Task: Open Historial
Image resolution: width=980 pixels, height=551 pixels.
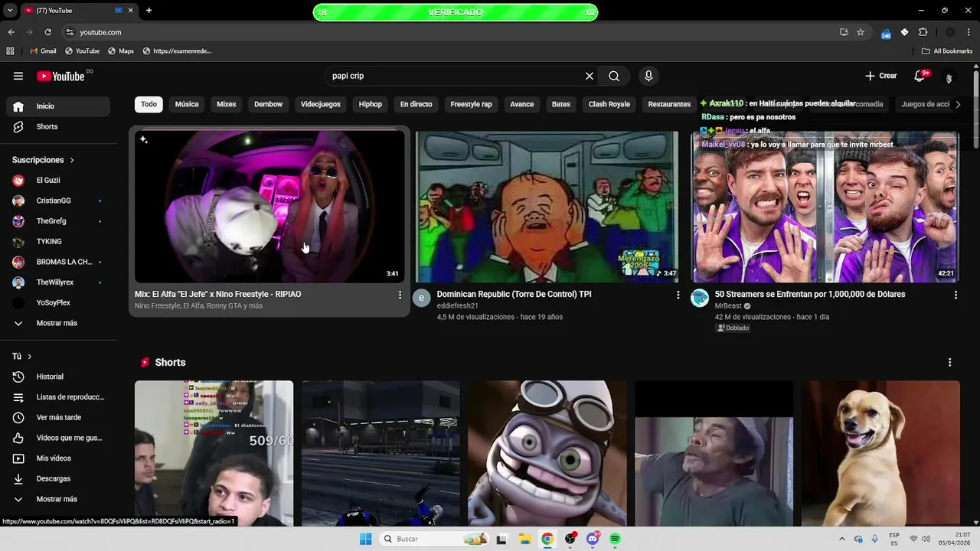Action: 58,377
